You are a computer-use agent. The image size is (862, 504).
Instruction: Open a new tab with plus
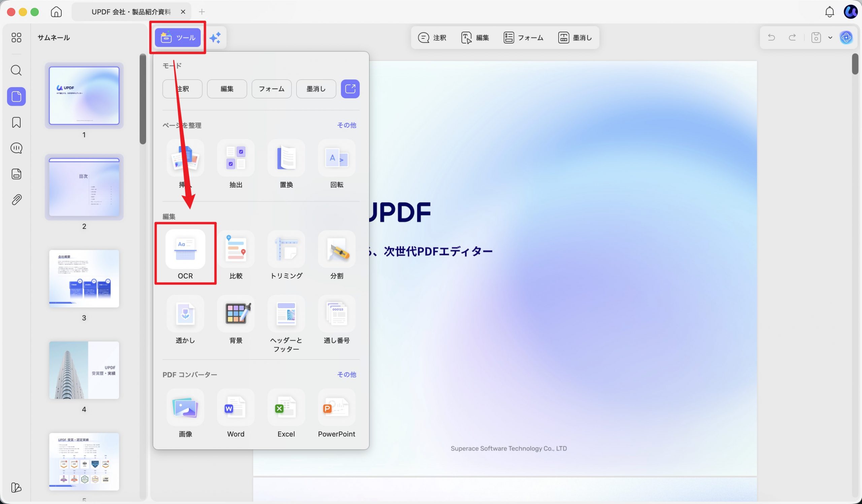point(202,12)
